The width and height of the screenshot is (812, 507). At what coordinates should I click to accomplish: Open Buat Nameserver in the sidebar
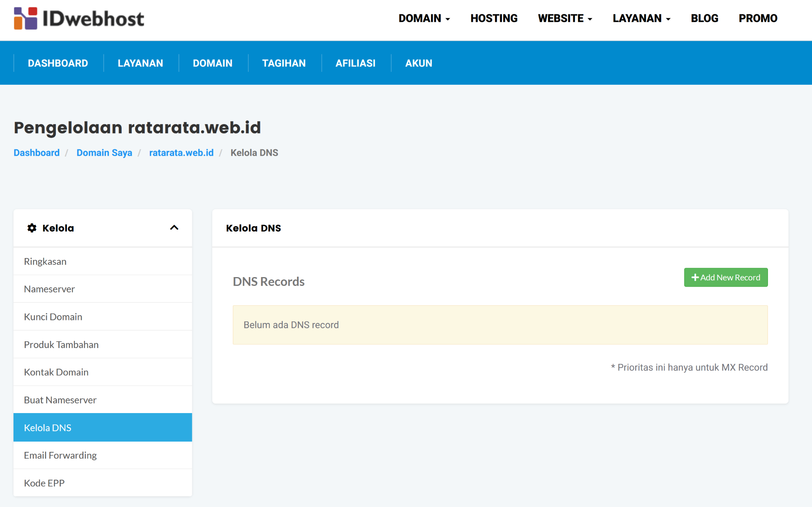pos(103,400)
